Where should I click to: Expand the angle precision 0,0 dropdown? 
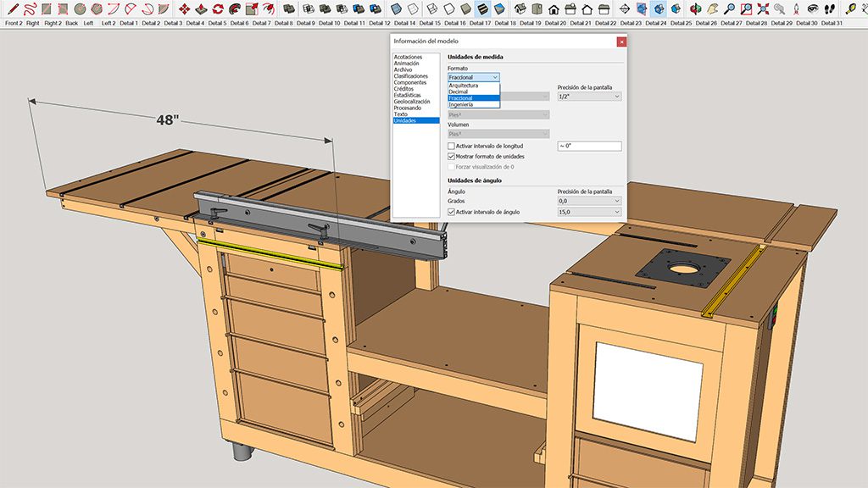click(589, 201)
